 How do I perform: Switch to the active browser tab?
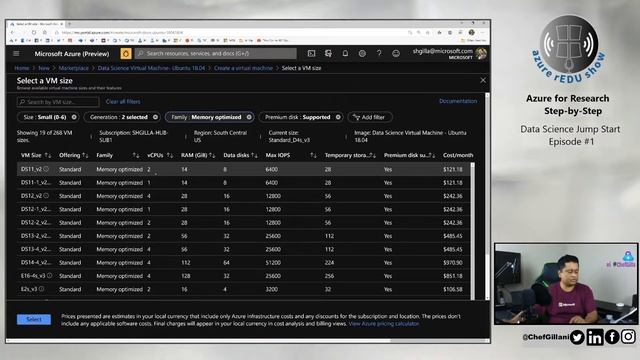click(37, 24)
